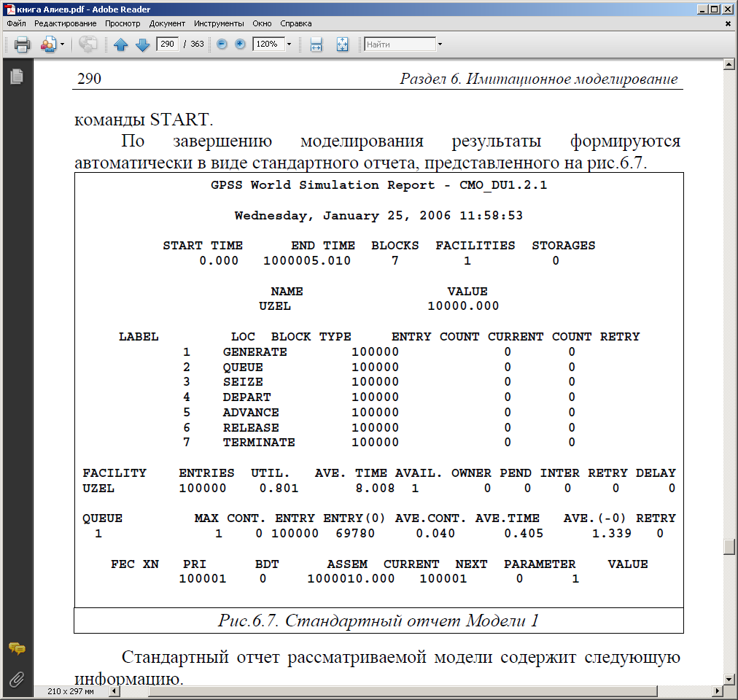Open the Comments panel in the sidebar
This screenshot has height=700, width=738.
(x=17, y=649)
